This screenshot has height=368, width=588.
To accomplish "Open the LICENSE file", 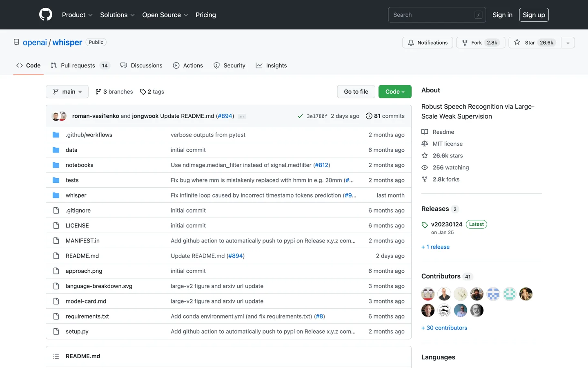I will click(77, 225).
